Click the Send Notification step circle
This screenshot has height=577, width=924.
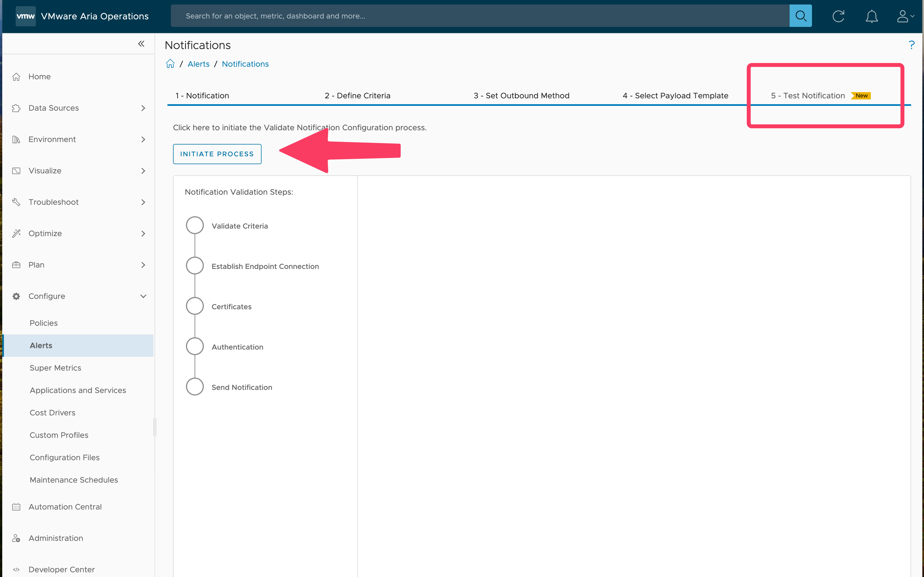click(195, 387)
